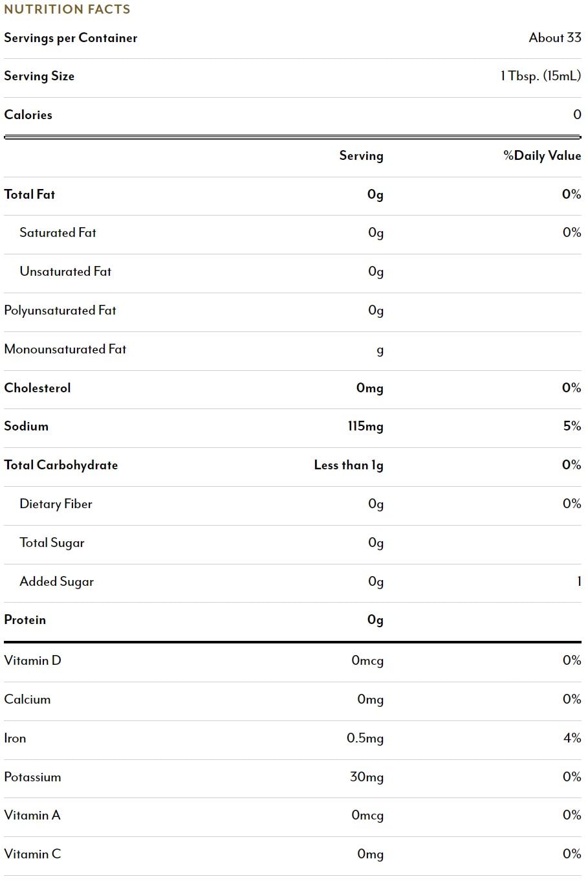Select the Potassium '30mg' value
The height and width of the screenshot is (881, 588).
pos(367,777)
